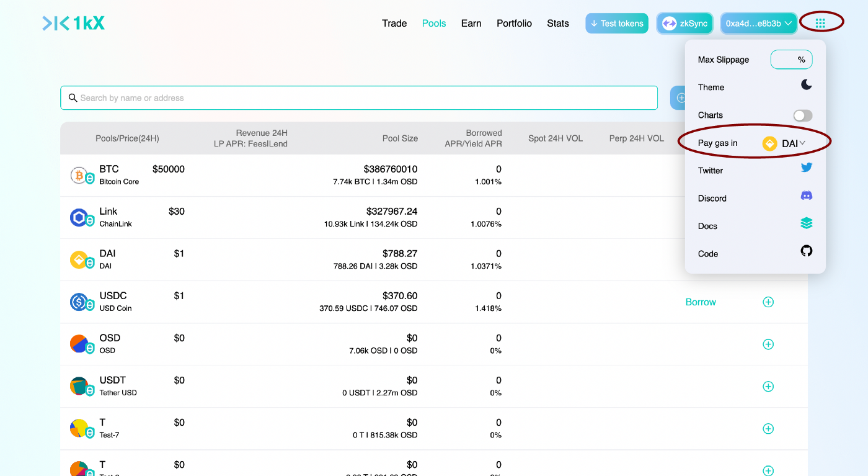Click the Borrow link in USDC row
This screenshot has height=476, width=868.
pos(701,302)
